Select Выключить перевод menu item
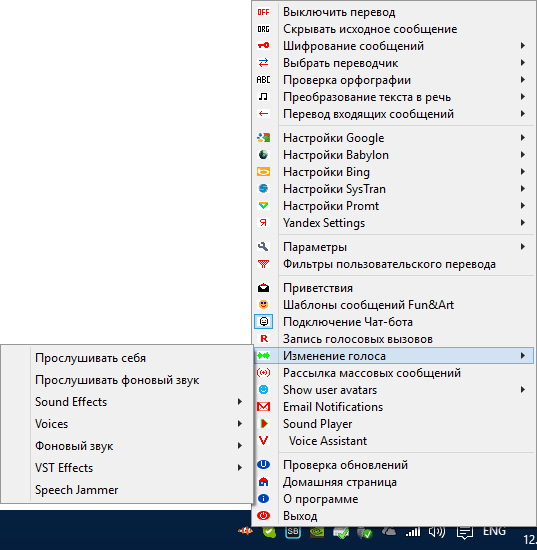Screen dimensions: 537x550 tap(394, 12)
